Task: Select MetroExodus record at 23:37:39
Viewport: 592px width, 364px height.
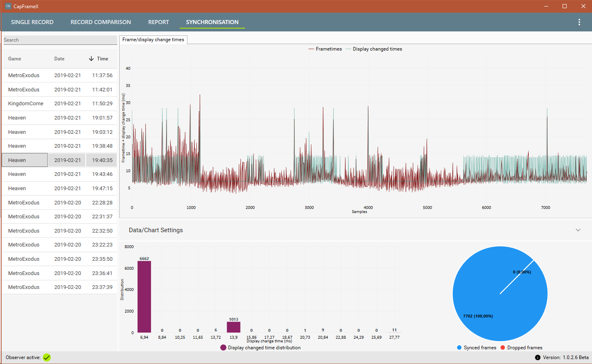Action: [60, 287]
